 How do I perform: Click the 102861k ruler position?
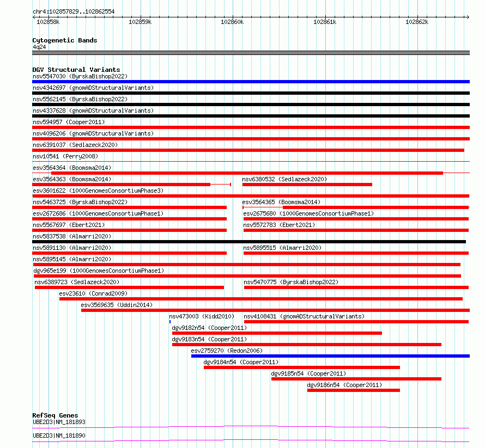(x=325, y=22)
